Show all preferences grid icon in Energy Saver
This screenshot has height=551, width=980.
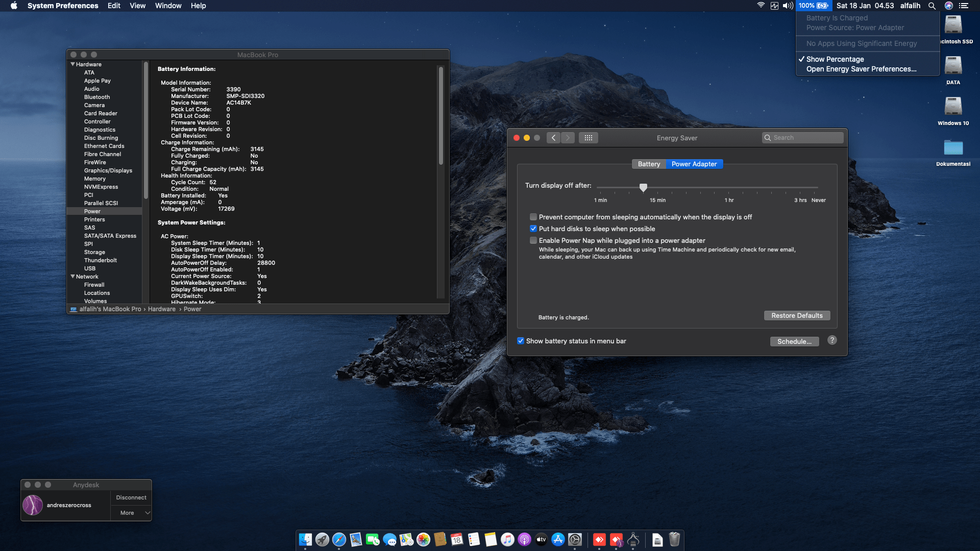[x=589, y=138]
